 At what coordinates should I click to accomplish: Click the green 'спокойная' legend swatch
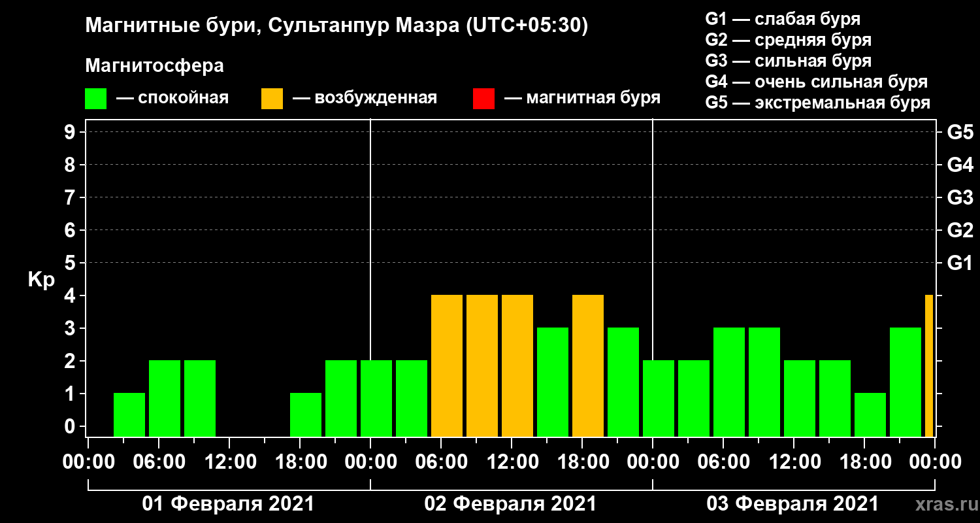pos(95,99)
